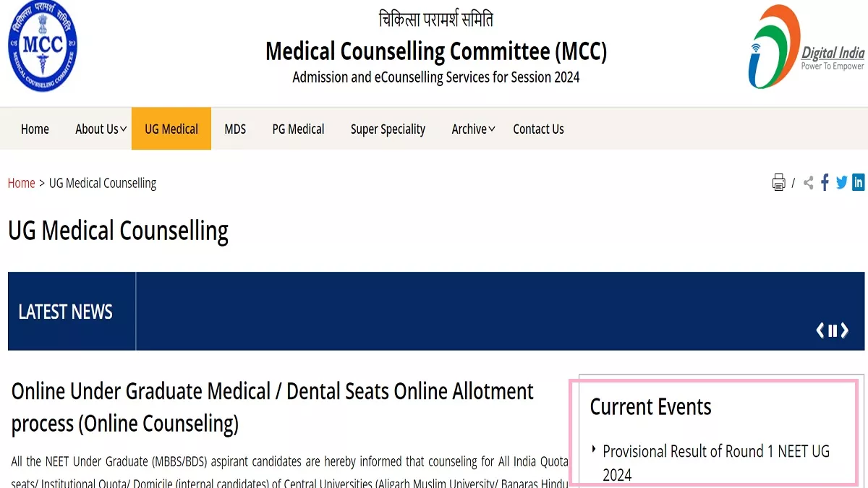Open the Contact Us page
868x488 pixels.
tap(538, 129)
